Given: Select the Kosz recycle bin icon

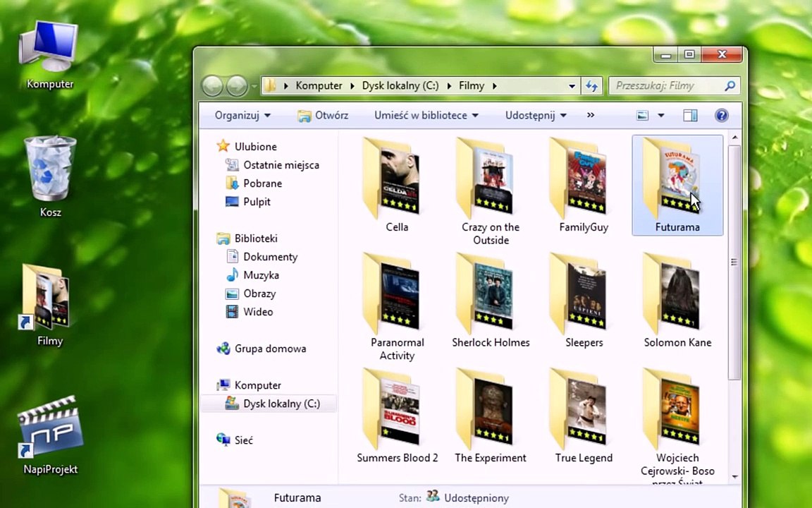Looking at the screenshot, I should coord(50,177).
